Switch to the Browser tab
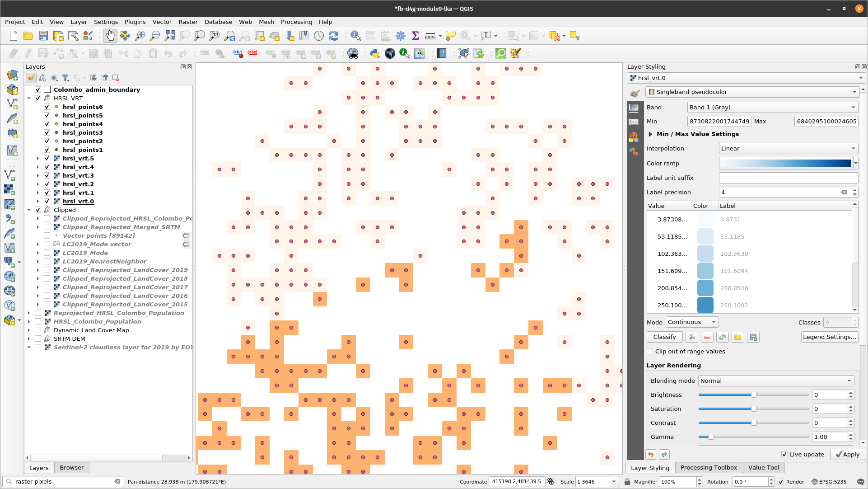868x489 pixels. click(71, 468)
